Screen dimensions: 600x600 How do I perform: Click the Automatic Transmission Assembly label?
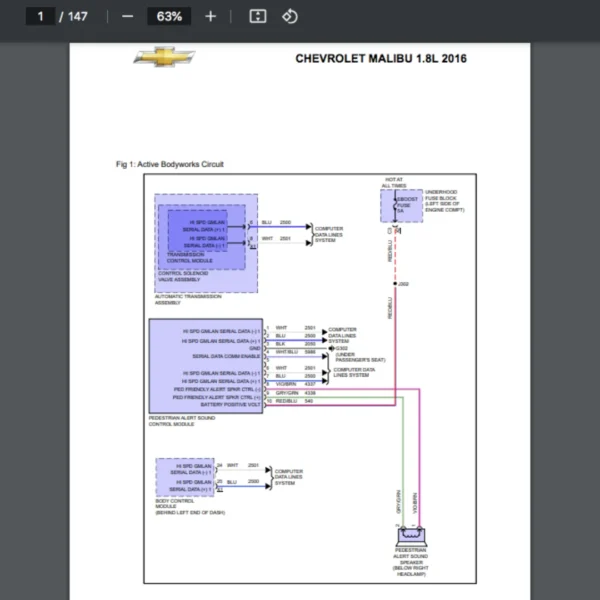[188, 299]
